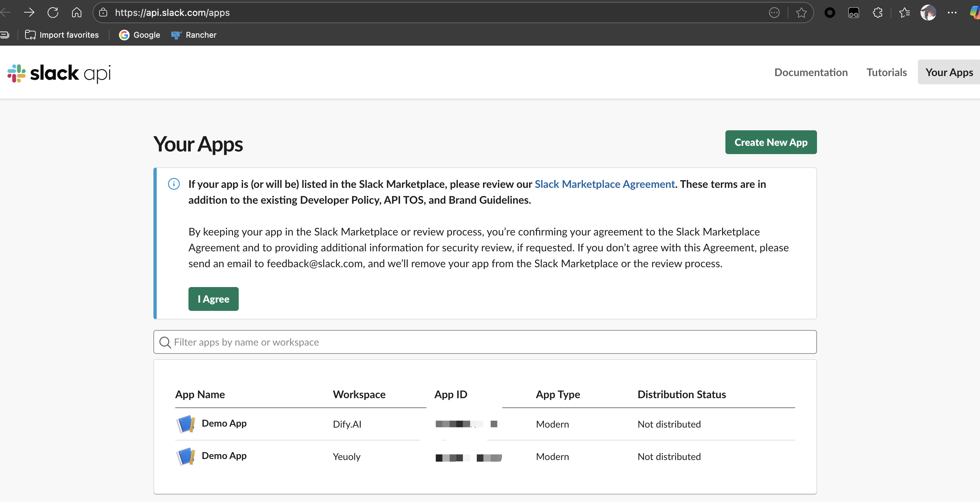This screenshot has width=980, height=502.
Task: Click the forward navigation arrow
Action: [29, 13]
